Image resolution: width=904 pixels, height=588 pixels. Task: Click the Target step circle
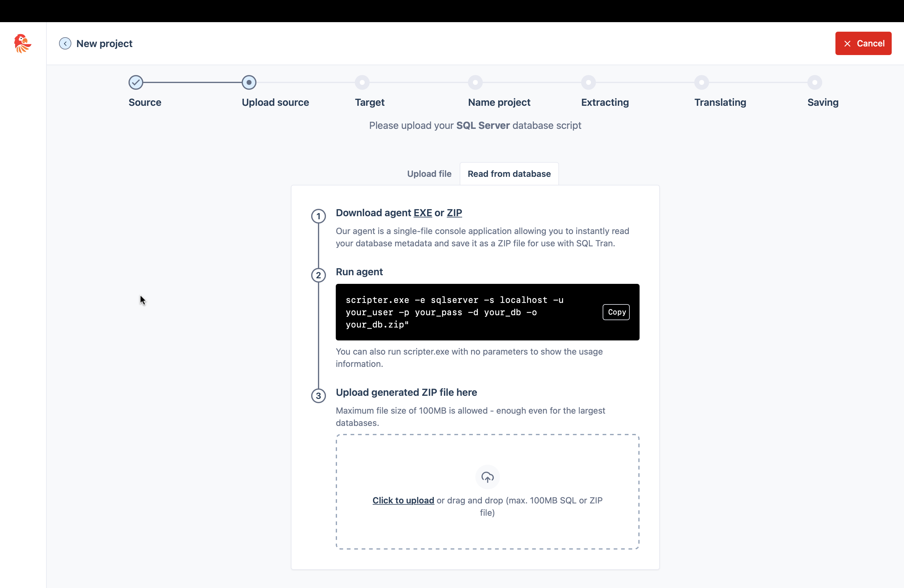(x=362, y=82)
